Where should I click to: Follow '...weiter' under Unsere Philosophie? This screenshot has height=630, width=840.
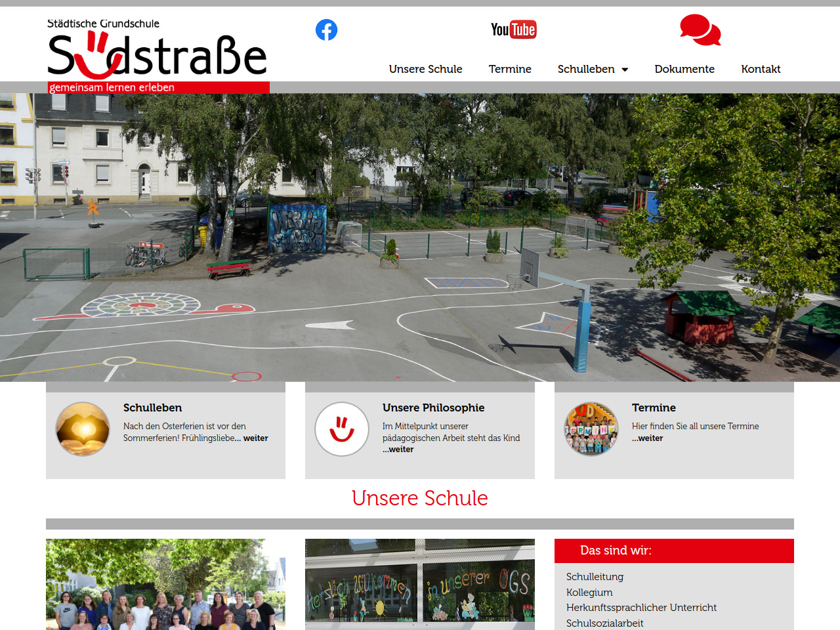pyautogui.click(x=398, y=450)
